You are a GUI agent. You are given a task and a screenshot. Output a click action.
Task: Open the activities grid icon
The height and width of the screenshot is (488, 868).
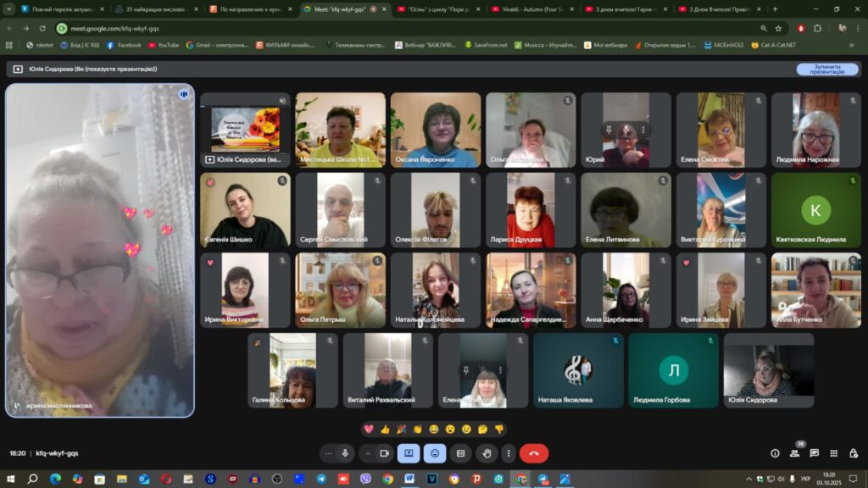click(x=833, y=453)
